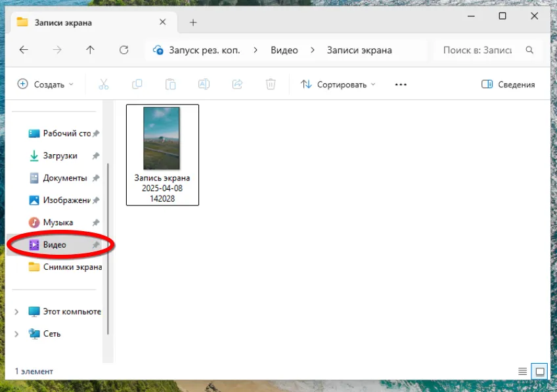Switch to large thumbnails view layout

point(540,372)
